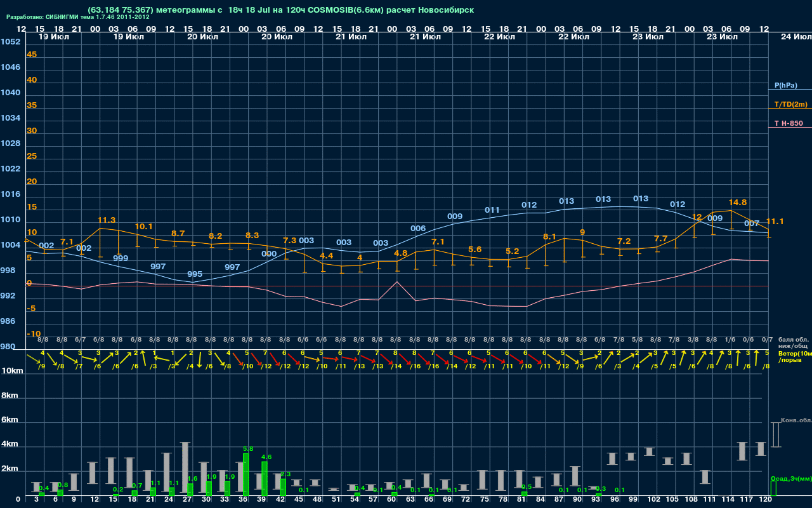This screenshot has height=508, width=812.
Task: Click the 7.7 temperature value
Action: click(x=660, y=239)
